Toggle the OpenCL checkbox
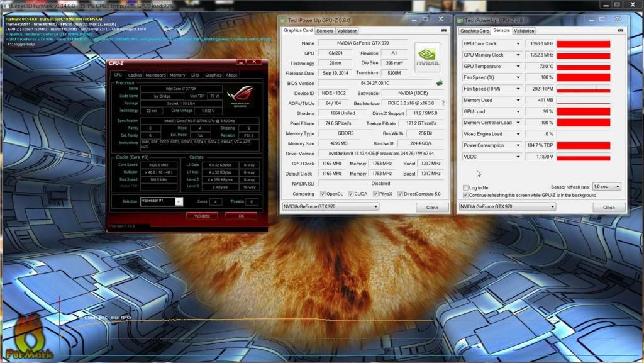Image resolution: width=644 pixels, height=363 pixels. pos(323,194)
